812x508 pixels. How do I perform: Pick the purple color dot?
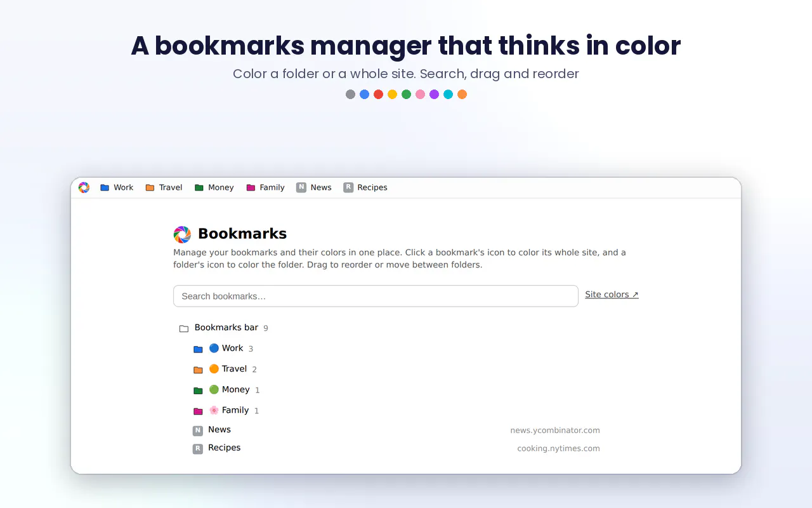click(x=434, y=95)
